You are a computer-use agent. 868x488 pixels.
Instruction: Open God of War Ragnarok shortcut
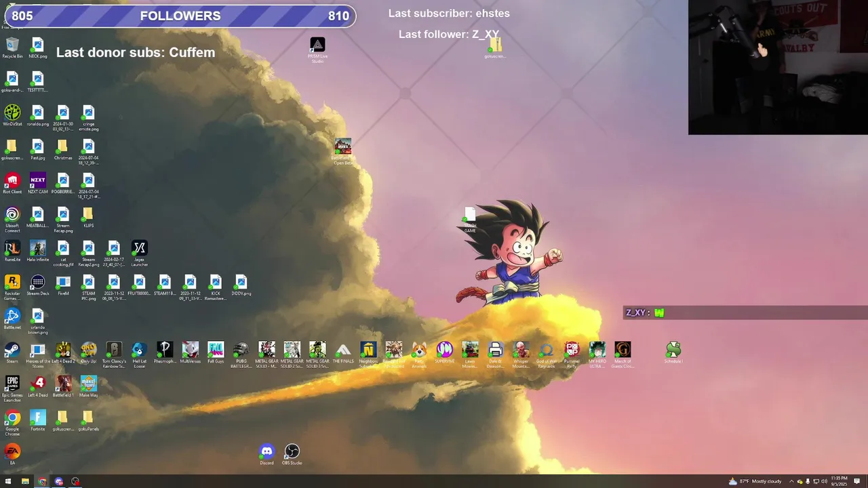547,355
